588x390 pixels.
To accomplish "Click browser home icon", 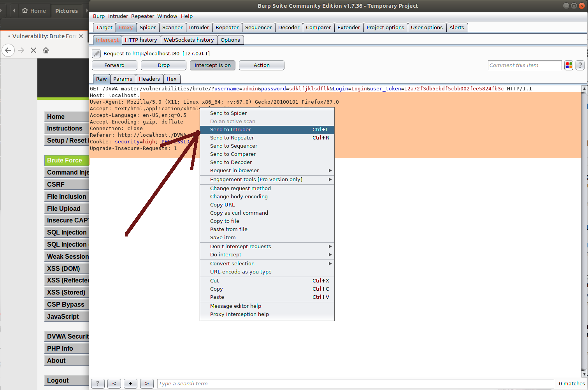I will pos(46,50).
